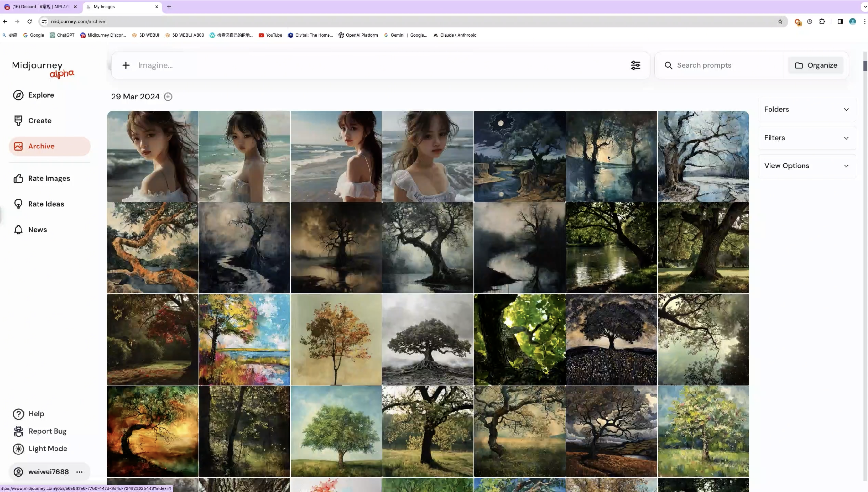Select all images from 29 Mar 2024
This screenshot has height=492, width=868.
168,97
